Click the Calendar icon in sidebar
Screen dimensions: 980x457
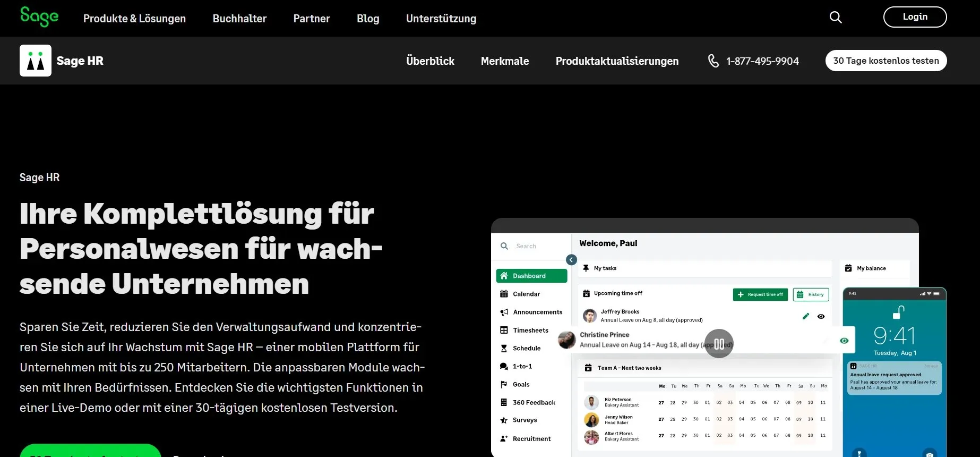[504, 294]
